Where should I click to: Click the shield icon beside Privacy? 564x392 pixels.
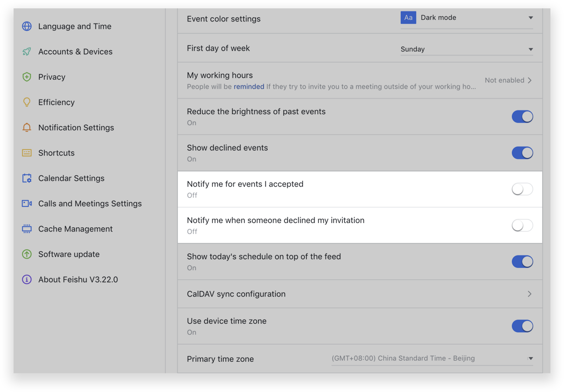pos(27,77)
